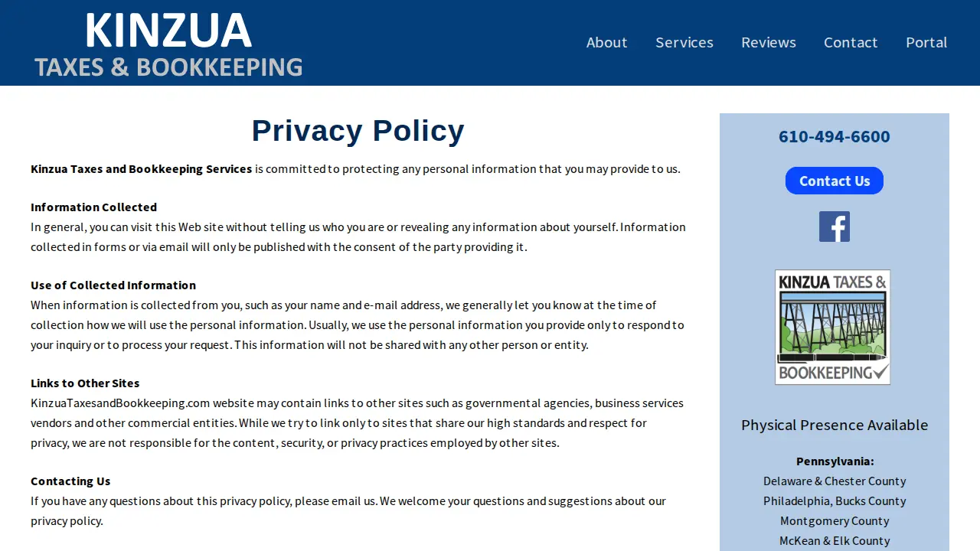Call the 610-494-6600 phone number link
Viewport: 980px width, 551px height.
click(x=835, y=136)
